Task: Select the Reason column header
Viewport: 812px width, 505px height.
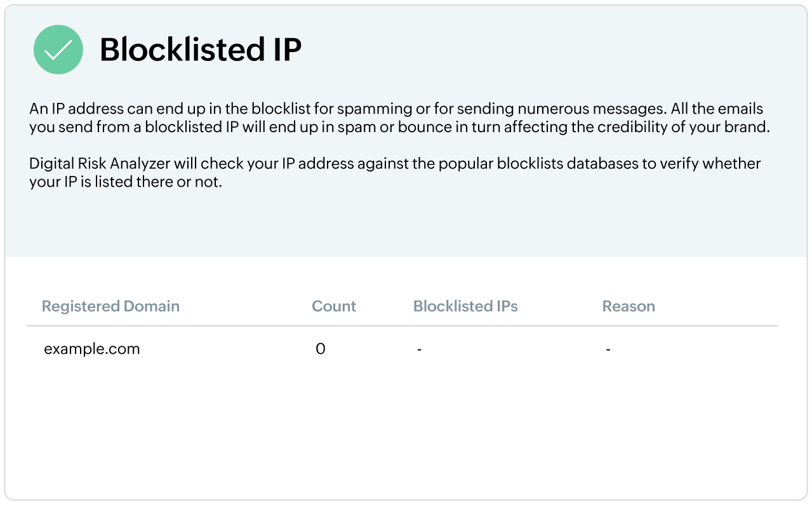Action: tap(628, 306)
